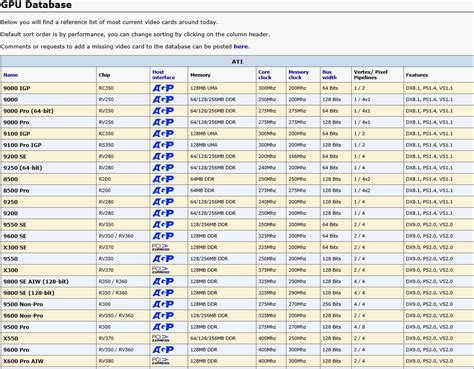The width and height of the screenshot is (474, 369).
Task: Click the Features column header
Action: (417, 75)
